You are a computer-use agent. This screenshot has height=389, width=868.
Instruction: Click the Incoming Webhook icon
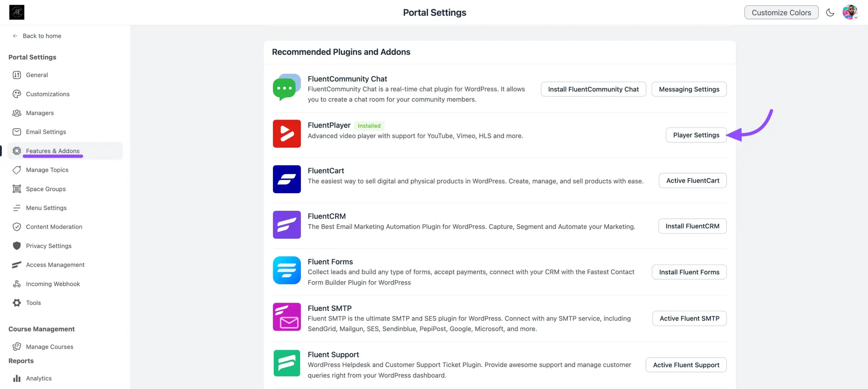click(17, 284)
